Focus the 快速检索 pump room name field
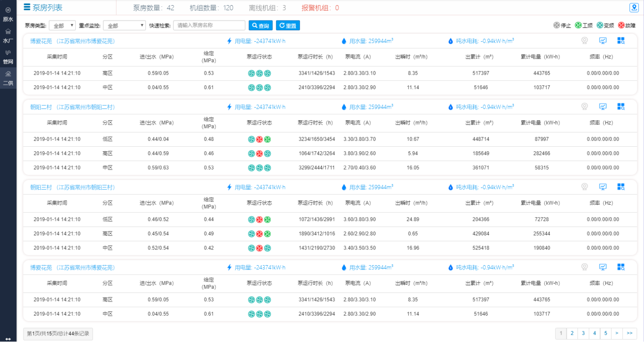This screenshot has width=644, height=342. pyautogui.click(x=209, y=26)
